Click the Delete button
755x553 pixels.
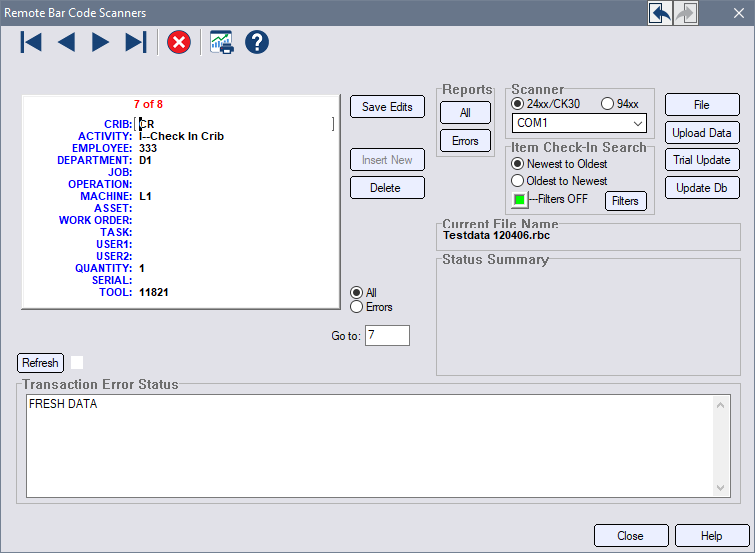click(x=387, y=187)
